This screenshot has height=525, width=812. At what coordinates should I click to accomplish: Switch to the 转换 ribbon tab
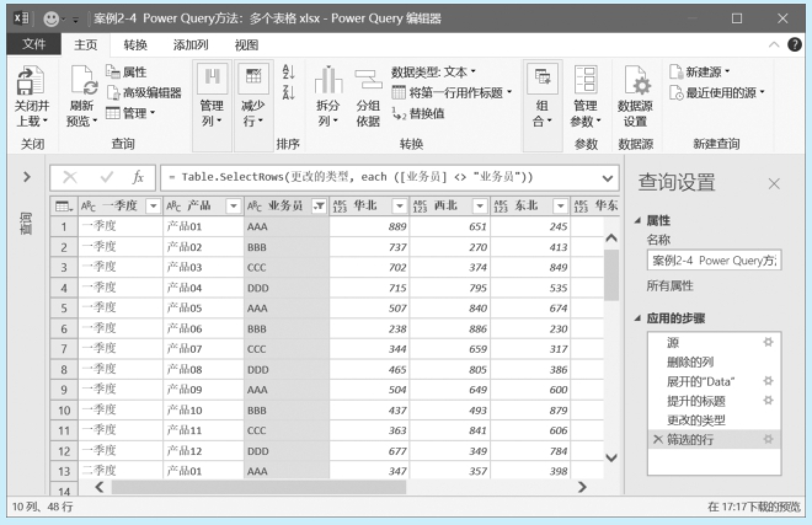pos(135,45)
